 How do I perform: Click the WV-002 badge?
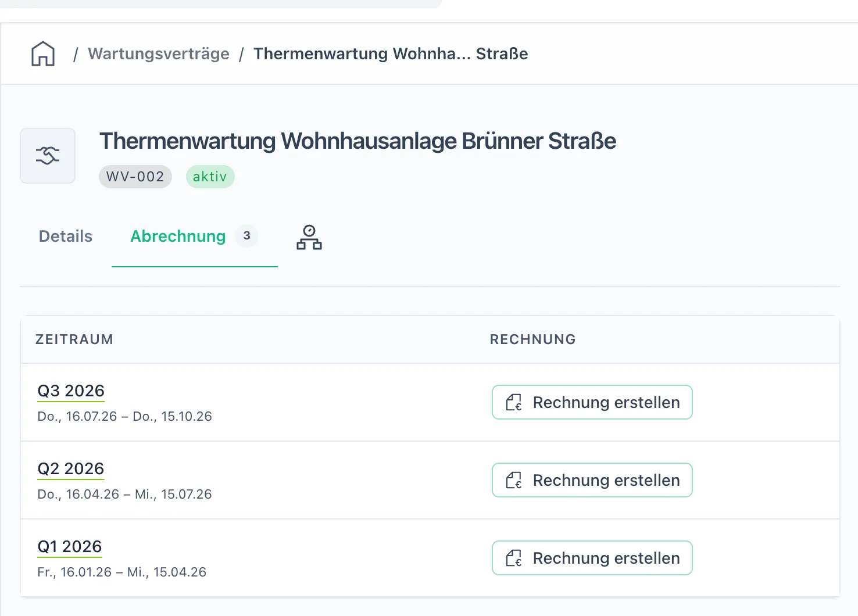[135, 177]
